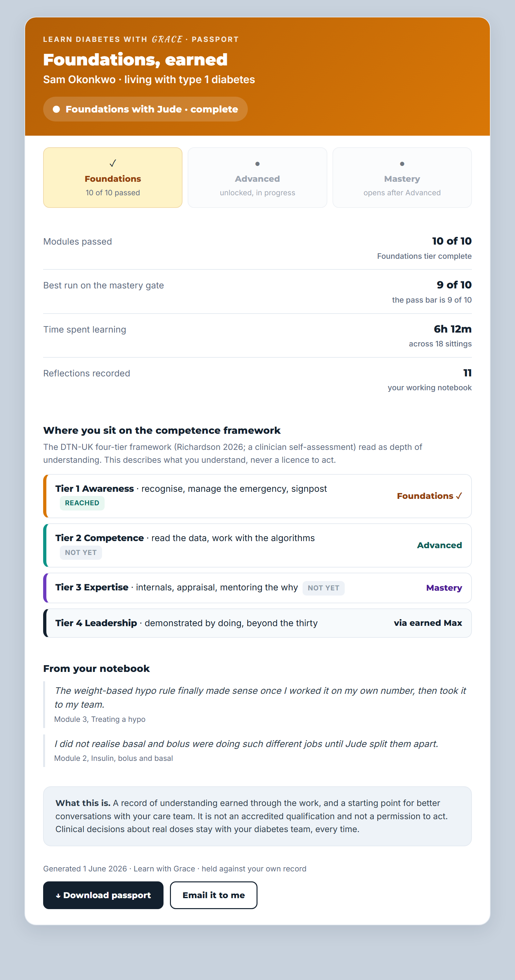This screenshot has width=515, height=980.
Task: Click the NOT YET badge on Tier 3
Action: tap(323, 588)
